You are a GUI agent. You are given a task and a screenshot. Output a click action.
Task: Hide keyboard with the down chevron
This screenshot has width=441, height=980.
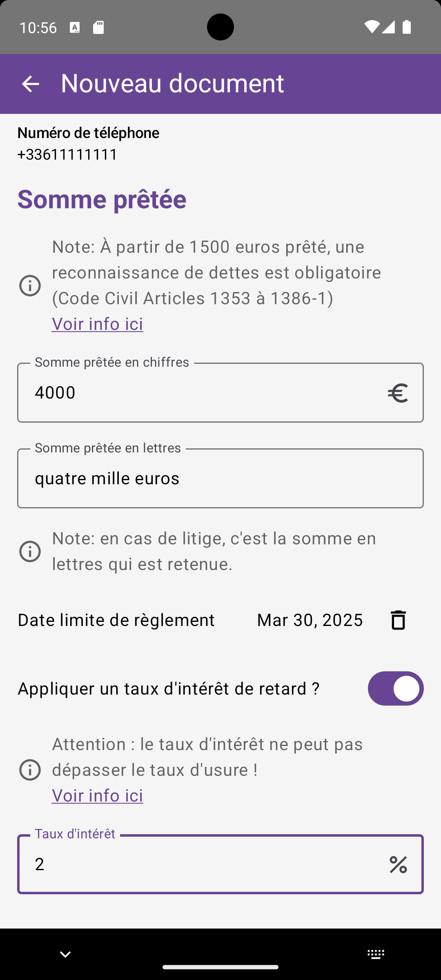pyautogui.click(x=65, y=954)
